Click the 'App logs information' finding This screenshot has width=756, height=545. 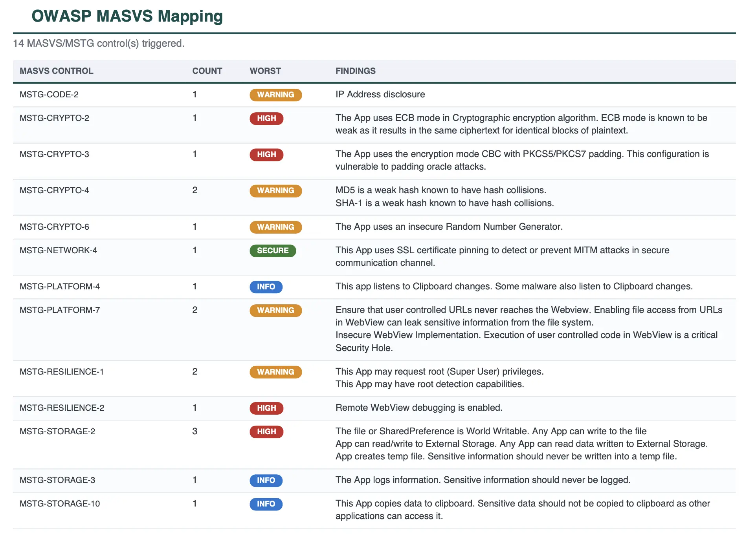(x=483, y=480)
